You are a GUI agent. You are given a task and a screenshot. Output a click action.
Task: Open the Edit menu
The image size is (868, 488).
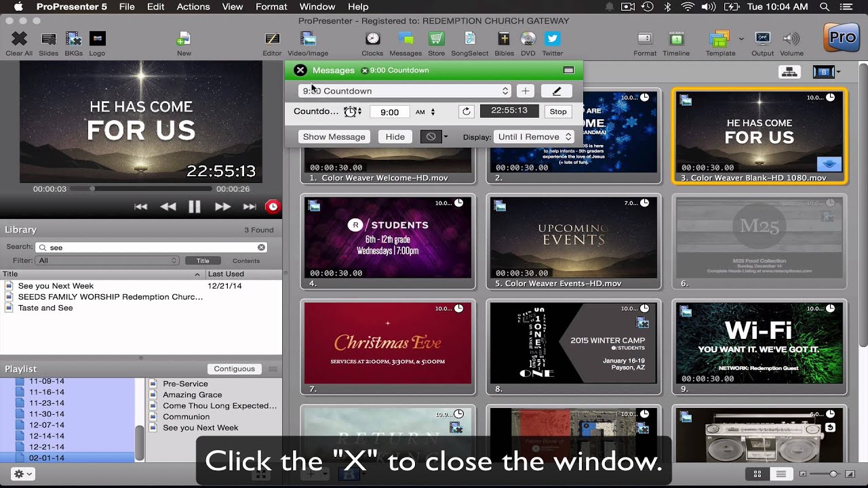pyautogui.click(x=156, y=7)
